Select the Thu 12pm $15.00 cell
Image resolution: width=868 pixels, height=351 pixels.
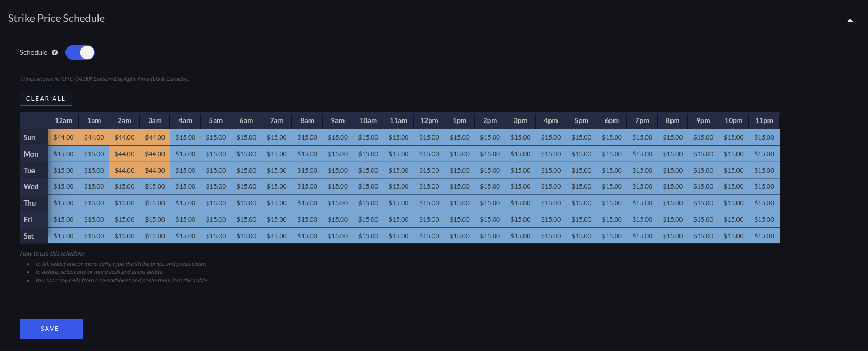click(x=429, y=203)
